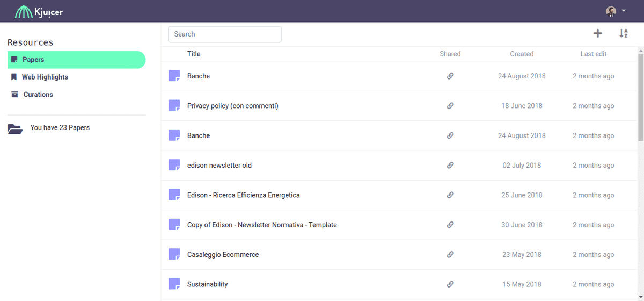644x301 pixels.
Task: Go to Curations section
Action: tap(38, 95)
